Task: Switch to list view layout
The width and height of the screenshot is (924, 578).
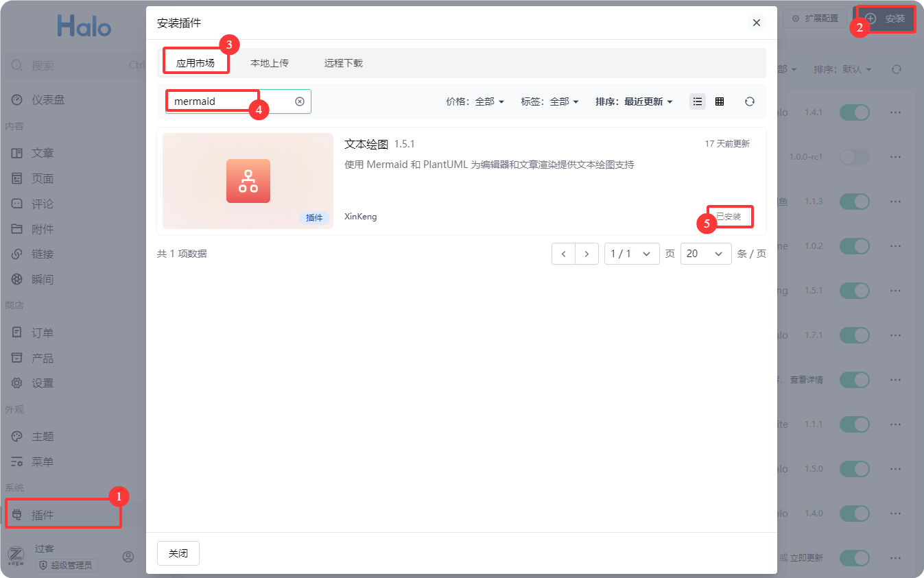Action: pyautogui.click(x=698, y=101)
